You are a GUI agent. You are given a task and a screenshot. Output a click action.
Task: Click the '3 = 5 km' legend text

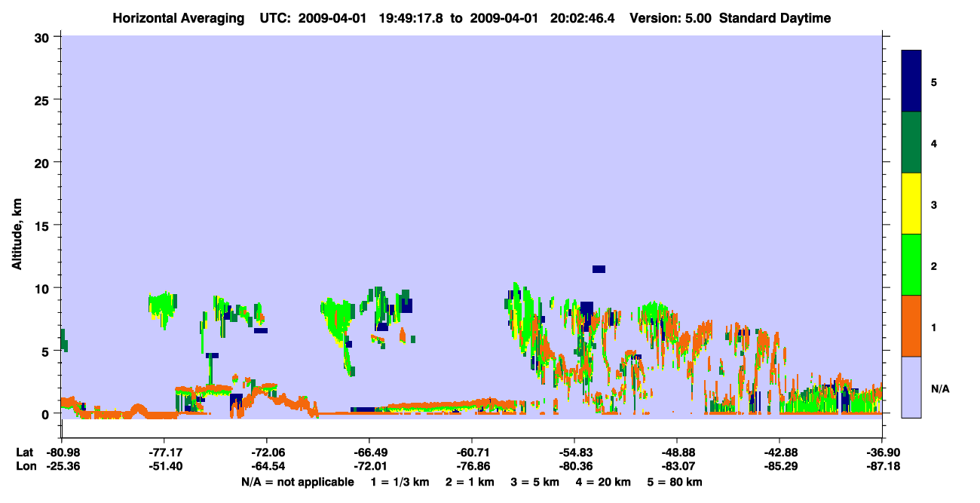[x=535, y=482]
